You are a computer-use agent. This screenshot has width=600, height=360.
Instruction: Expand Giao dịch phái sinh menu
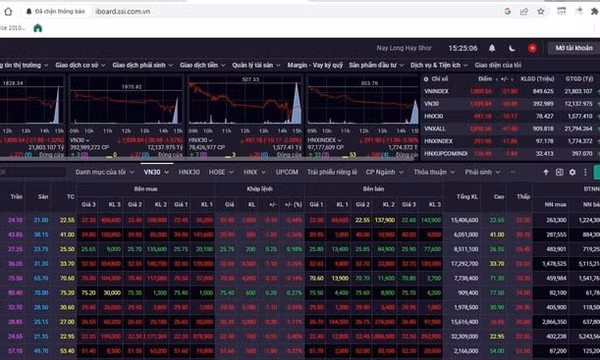click(142, 65)
